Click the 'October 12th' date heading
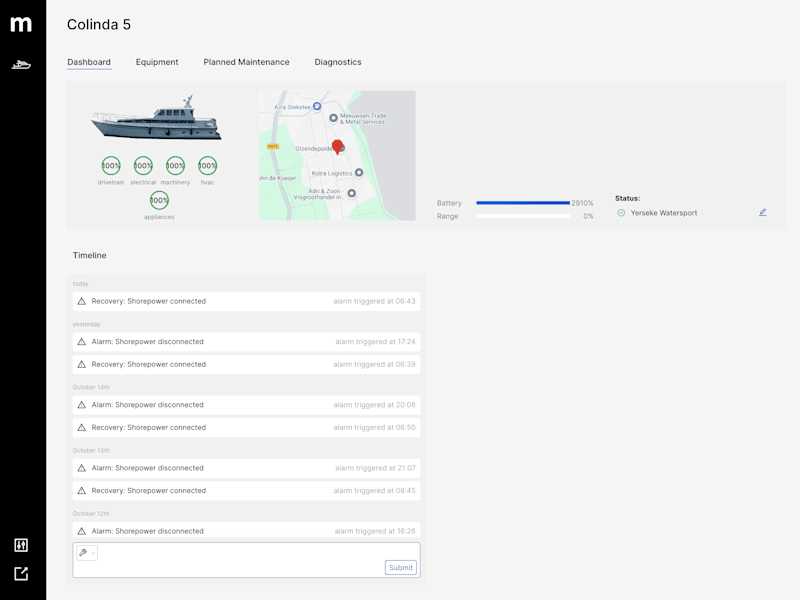This screenshot has width=800, height=600. pyautogui.click(x=91, y=514)
